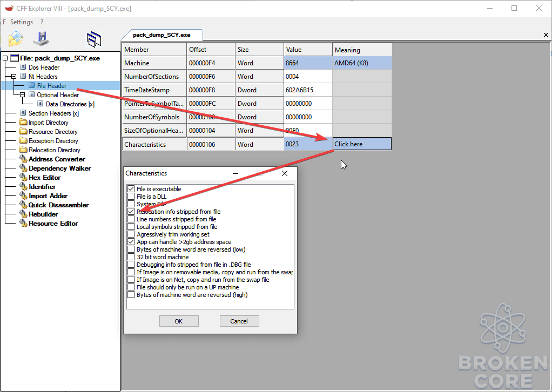The image size is (552, 392).
Task: Launch the Quick Disassembler tool
Action: pos(58,205)
